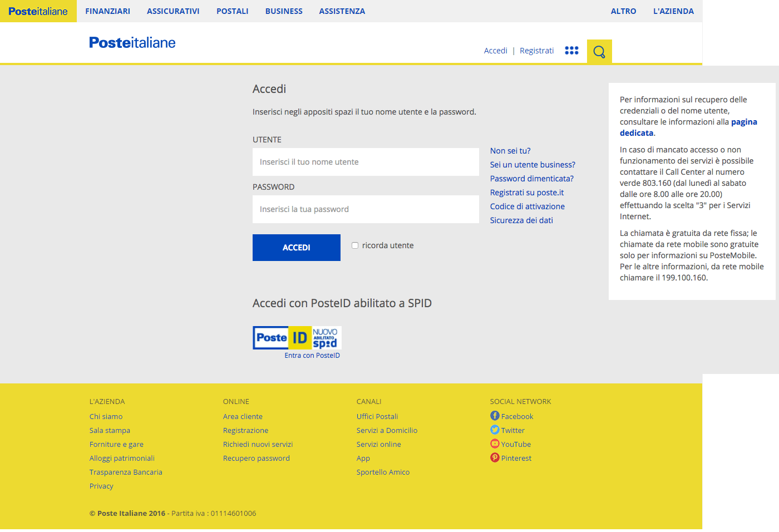Click 'Sala stampa' footer link
The width and height of the screenshot is (779, 532).
point(110,430)
